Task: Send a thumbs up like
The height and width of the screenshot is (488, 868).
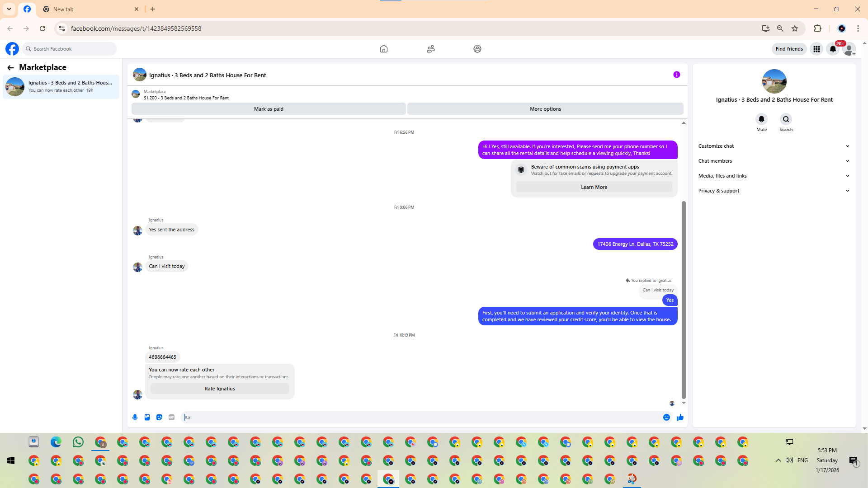Action: [680, 418]
